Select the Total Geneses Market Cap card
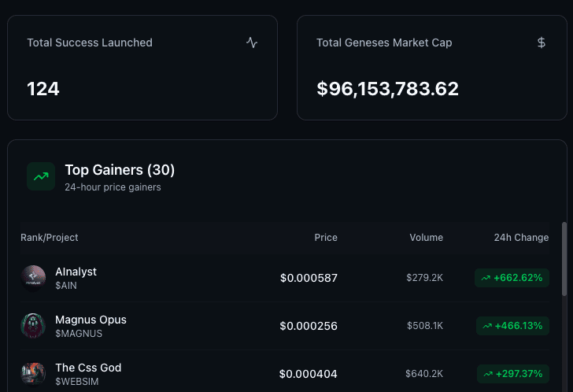The height and width of the screenshot is (392, 573). coord(431,68)
